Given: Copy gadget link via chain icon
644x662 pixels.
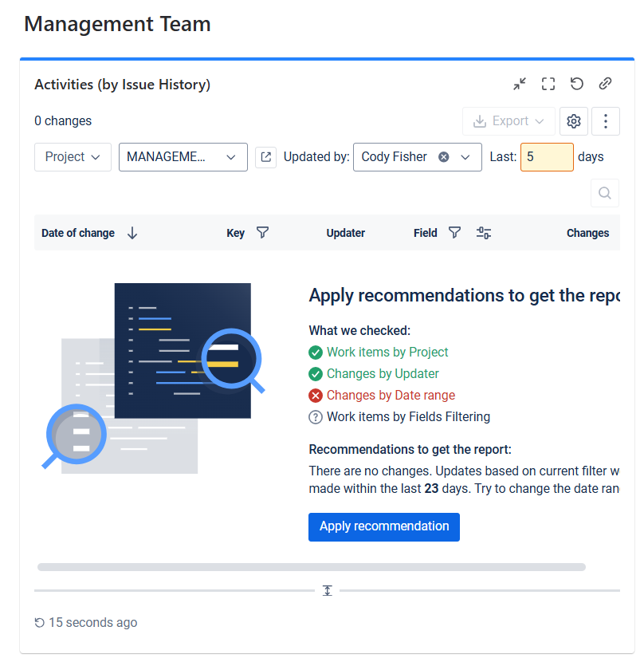Looking at the screenshot, I should tap(606, 84).
